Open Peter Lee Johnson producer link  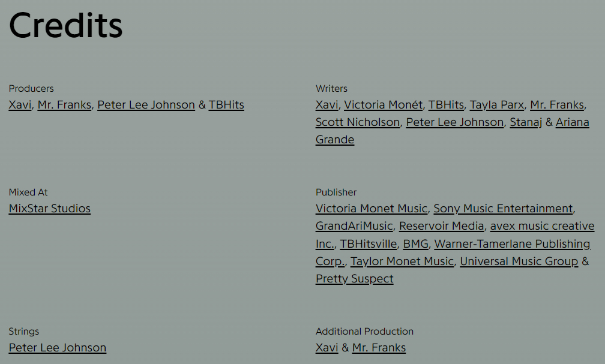click(x=146, y=105)
